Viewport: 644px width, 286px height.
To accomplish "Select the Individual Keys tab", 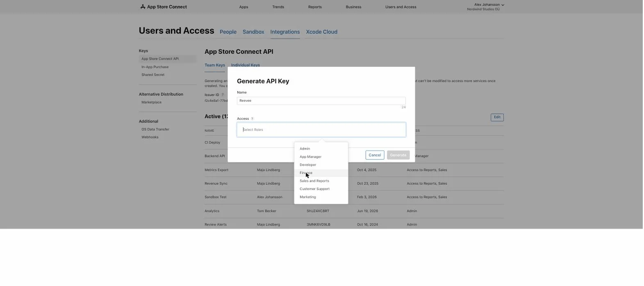I will click(245, 65).
